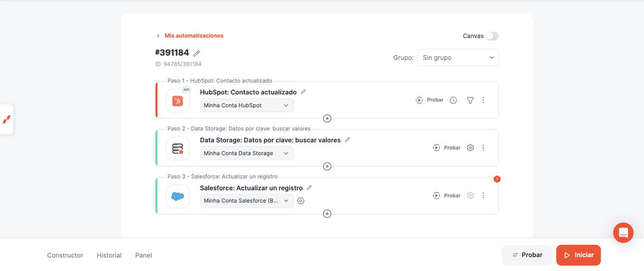Screen dimensions: 644x271
Task: Click the red error badge on Salesforce step
Action: click(497, 179)
